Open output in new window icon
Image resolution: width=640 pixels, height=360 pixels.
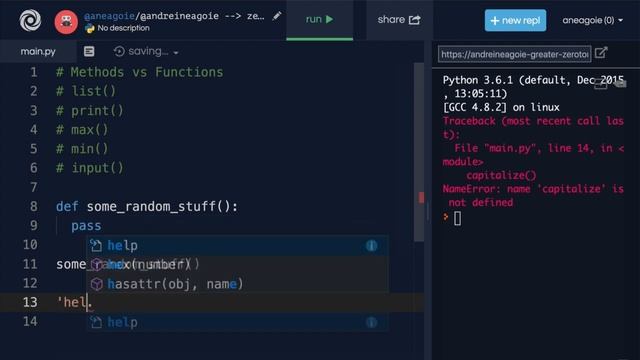click(601, 53)
